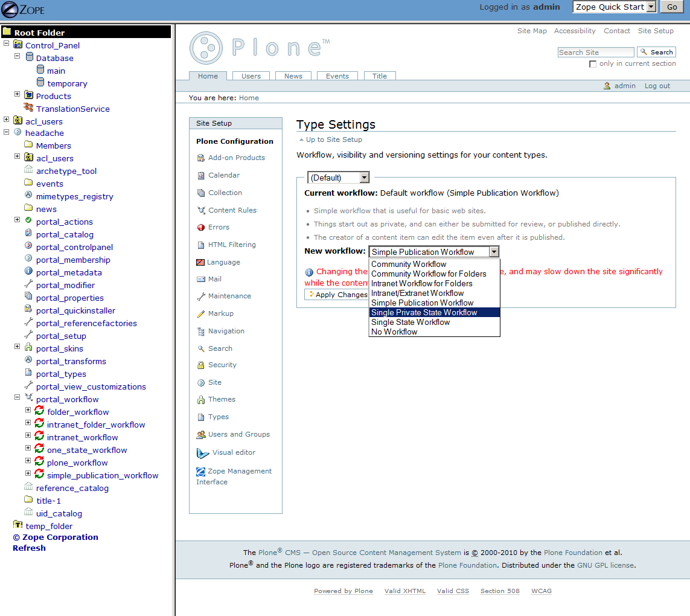Click the Language flag icon
The image size is (690, 616).
pos(200,263)
